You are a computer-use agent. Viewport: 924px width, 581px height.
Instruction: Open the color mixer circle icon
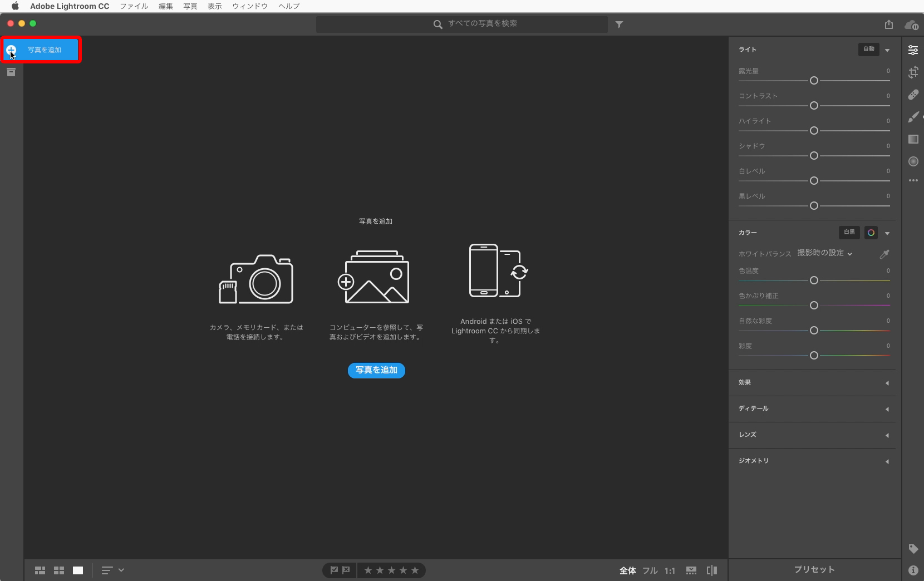pyautogui.click(x=871, y=233)
